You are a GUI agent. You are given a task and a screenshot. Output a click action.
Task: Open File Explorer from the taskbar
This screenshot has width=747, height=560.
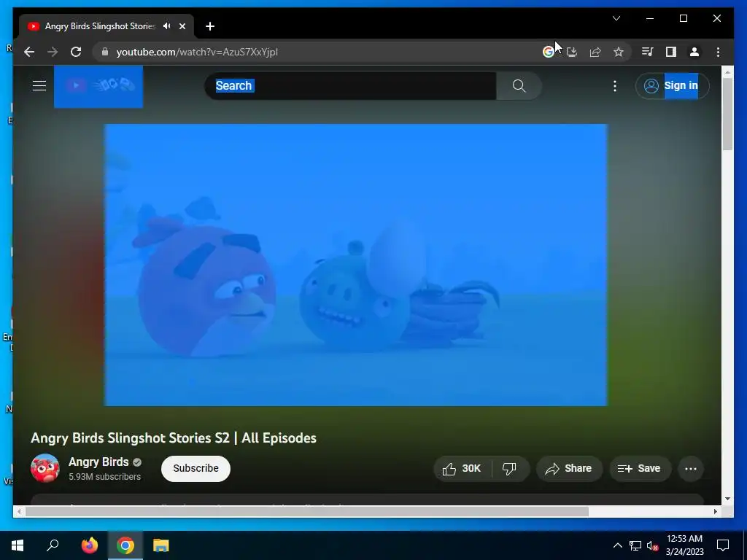point(161,545)
